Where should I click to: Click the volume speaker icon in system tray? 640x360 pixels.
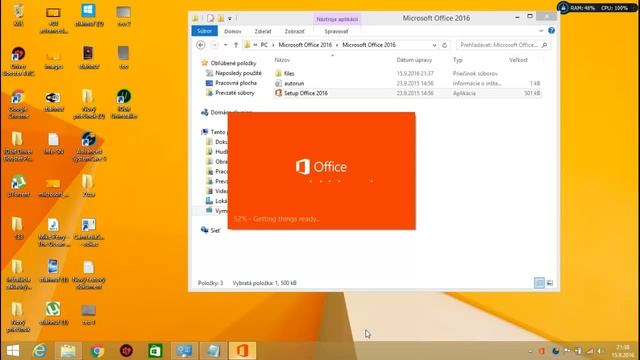tap(600, 351)
